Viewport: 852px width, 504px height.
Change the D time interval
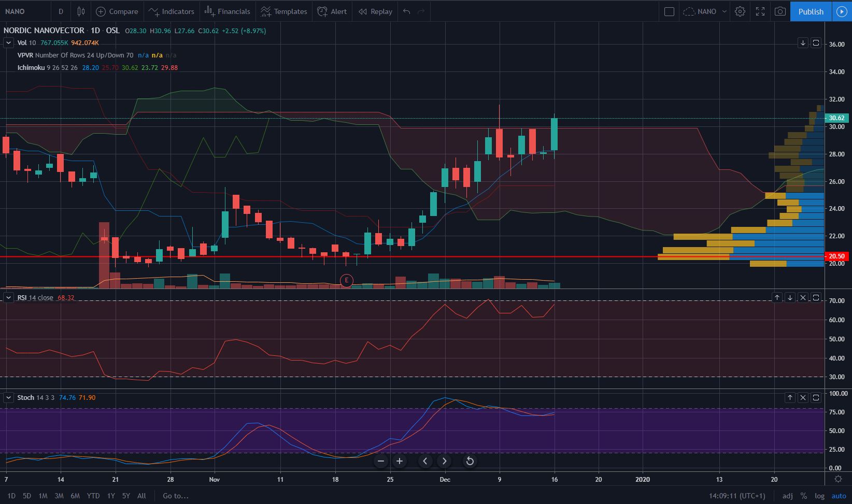tap(61, 11)
